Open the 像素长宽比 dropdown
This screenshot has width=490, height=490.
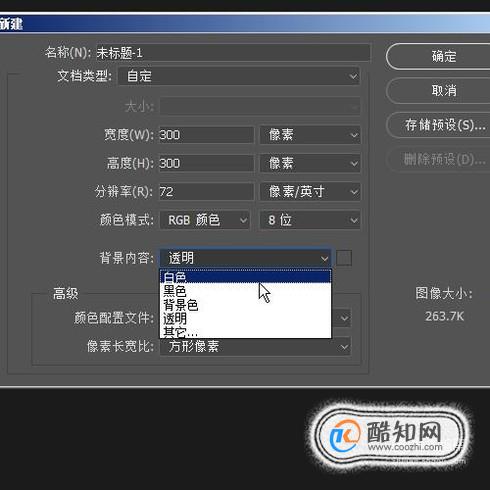point(255,347)
